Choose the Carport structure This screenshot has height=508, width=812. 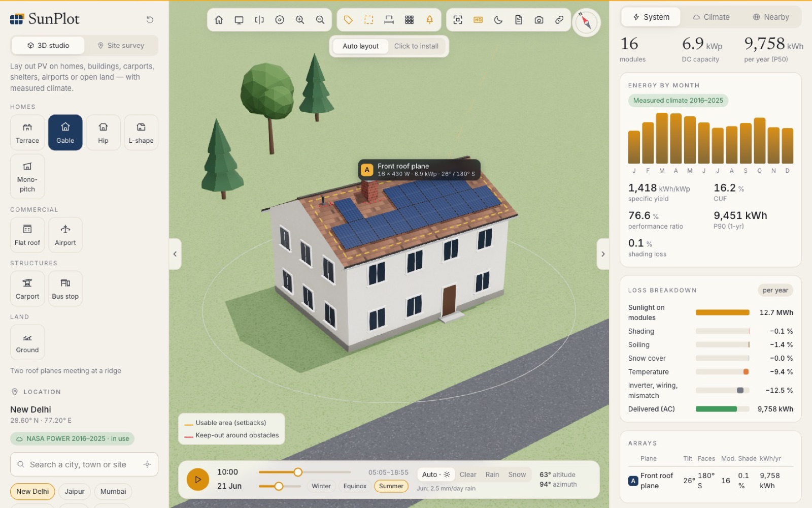27,289
